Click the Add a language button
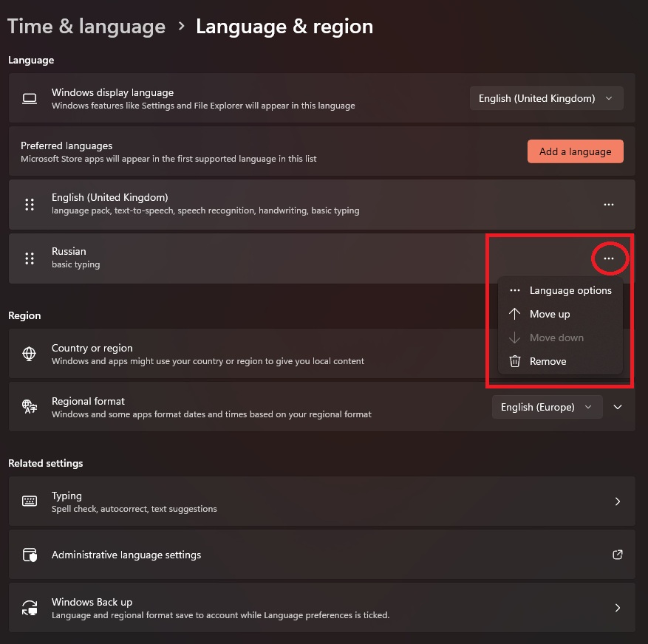The image size is (648, 644). (575, 151)
